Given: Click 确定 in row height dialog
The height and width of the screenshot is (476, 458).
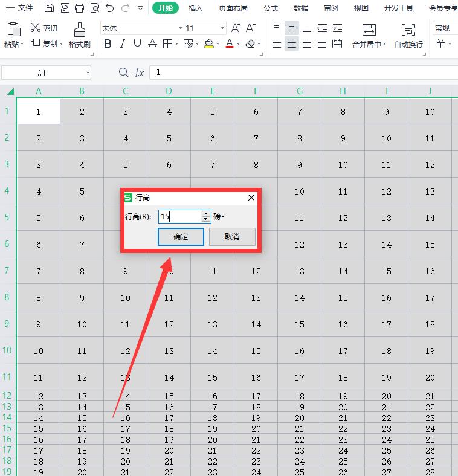Looking at the screenshot, I should [x=181, y=237].
